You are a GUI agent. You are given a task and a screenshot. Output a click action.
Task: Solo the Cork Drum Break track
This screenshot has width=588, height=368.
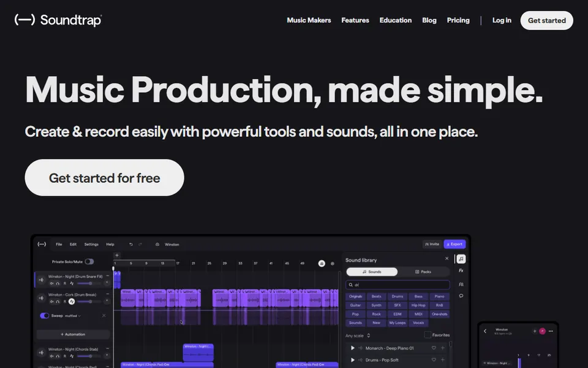click(58, 302)
